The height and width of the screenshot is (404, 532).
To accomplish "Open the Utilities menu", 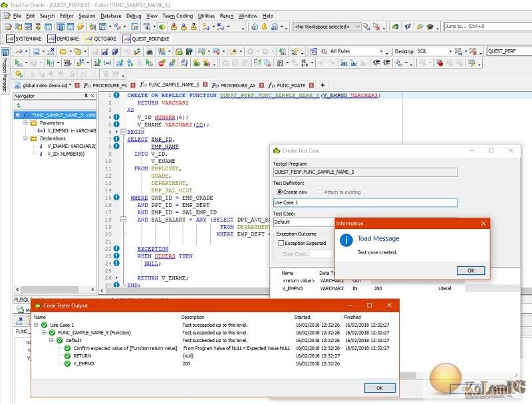I will (206, 16).
